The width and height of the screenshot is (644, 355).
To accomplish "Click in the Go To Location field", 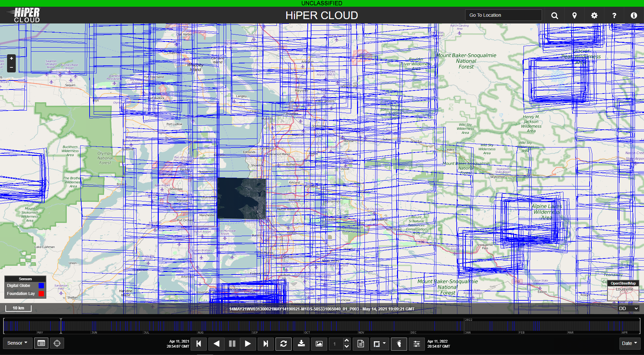I will [x=503, y=15].
